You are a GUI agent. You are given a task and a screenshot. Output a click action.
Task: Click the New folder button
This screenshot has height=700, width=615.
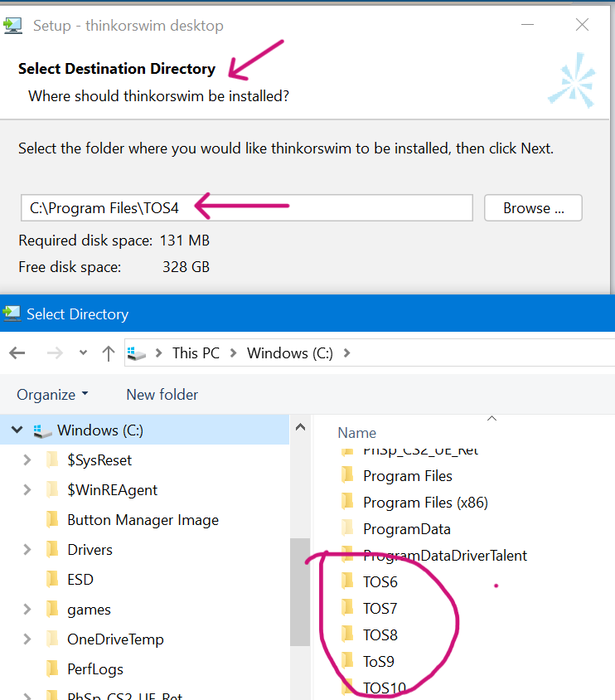162,395
